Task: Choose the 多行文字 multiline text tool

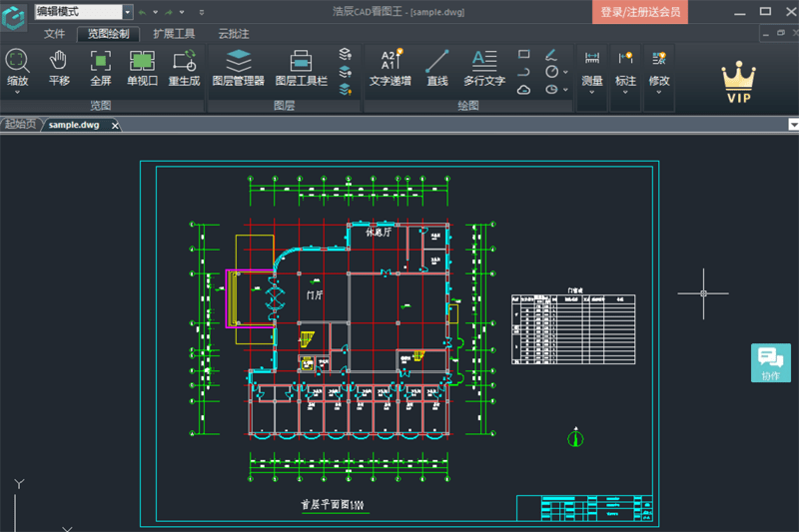Action: [484, 67]
